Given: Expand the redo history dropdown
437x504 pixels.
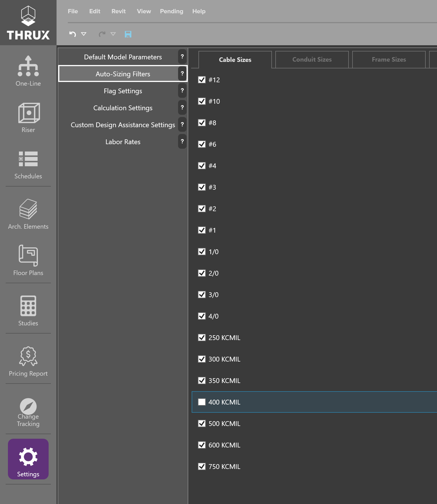Looking at the screenshot, I should coord(113,34).
